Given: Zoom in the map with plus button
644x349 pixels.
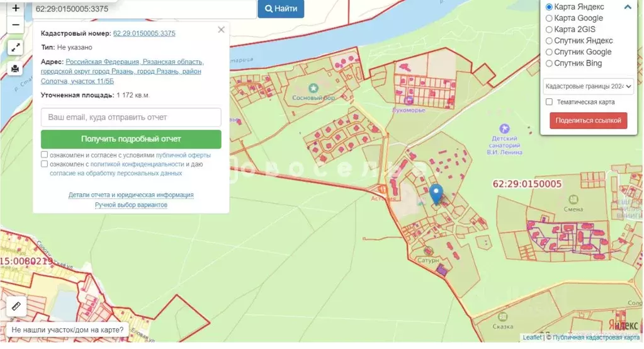Looking at the screenshot, I should (x=16, y=8).
